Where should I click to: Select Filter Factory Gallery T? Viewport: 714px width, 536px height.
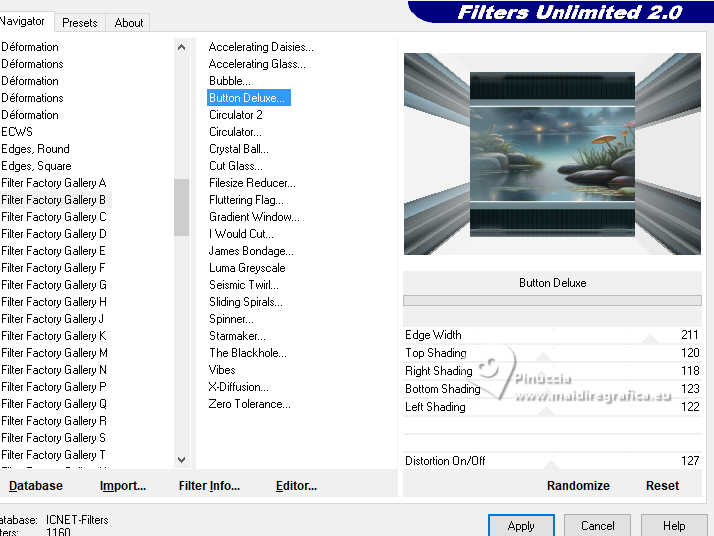[x=53, y=455]
